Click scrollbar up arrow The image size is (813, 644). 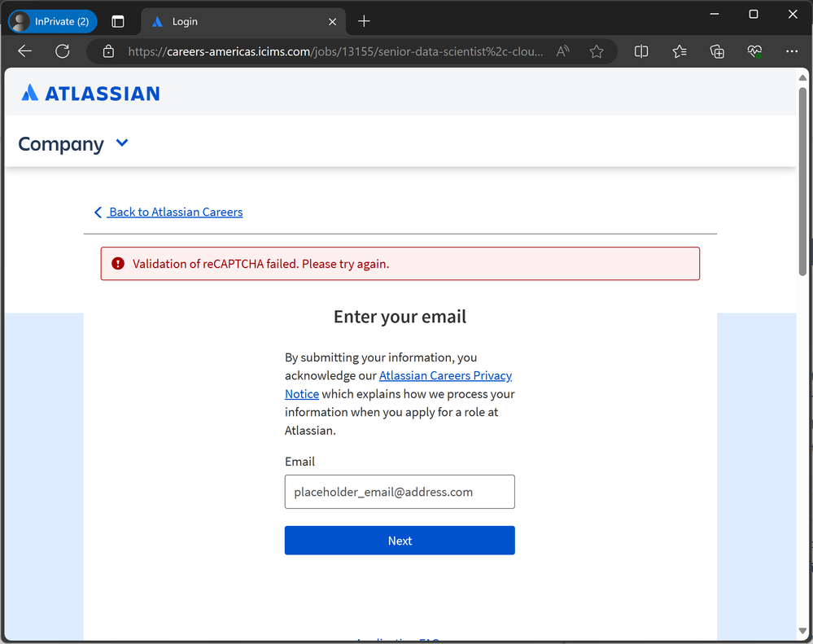tap(802, 78)
